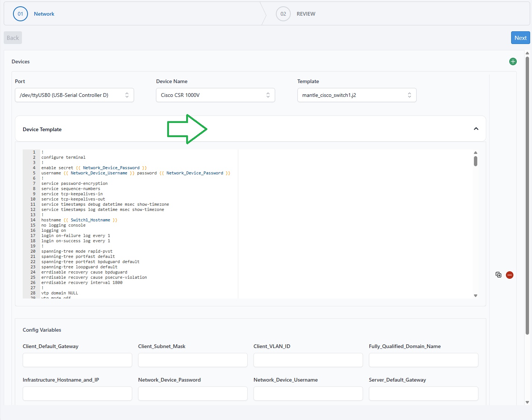The width and height of the screenshot is (532, 420).
Task: Click the 'no logging console' line
Action: click(x=63, y=225)
